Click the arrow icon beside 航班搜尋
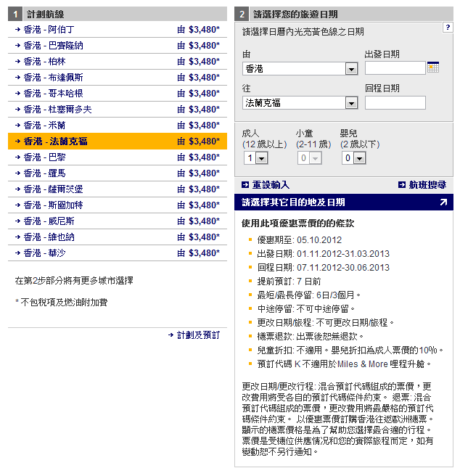 point(402,185)
